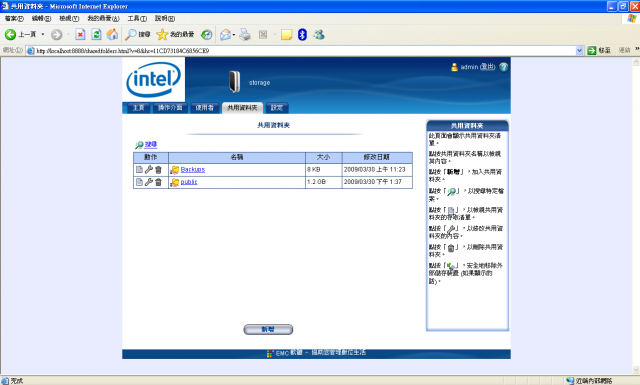View access list icon for public folder
Viewport: 640px width, 385px height.
click(x=139, y=182)
